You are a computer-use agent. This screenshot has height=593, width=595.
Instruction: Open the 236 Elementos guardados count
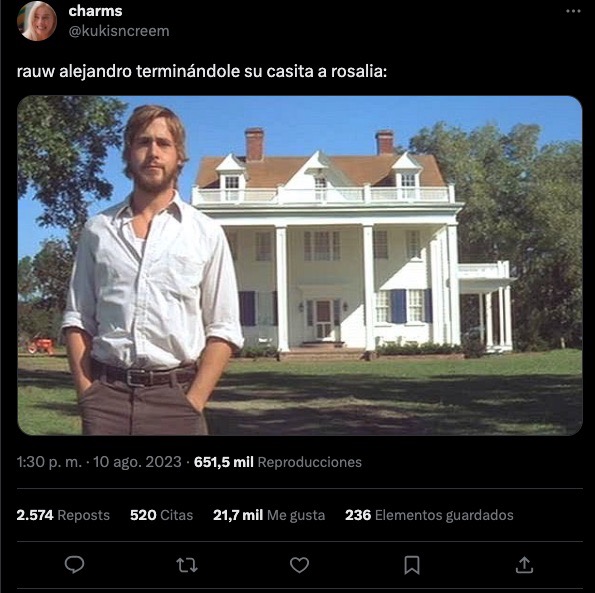click(429, 515)
